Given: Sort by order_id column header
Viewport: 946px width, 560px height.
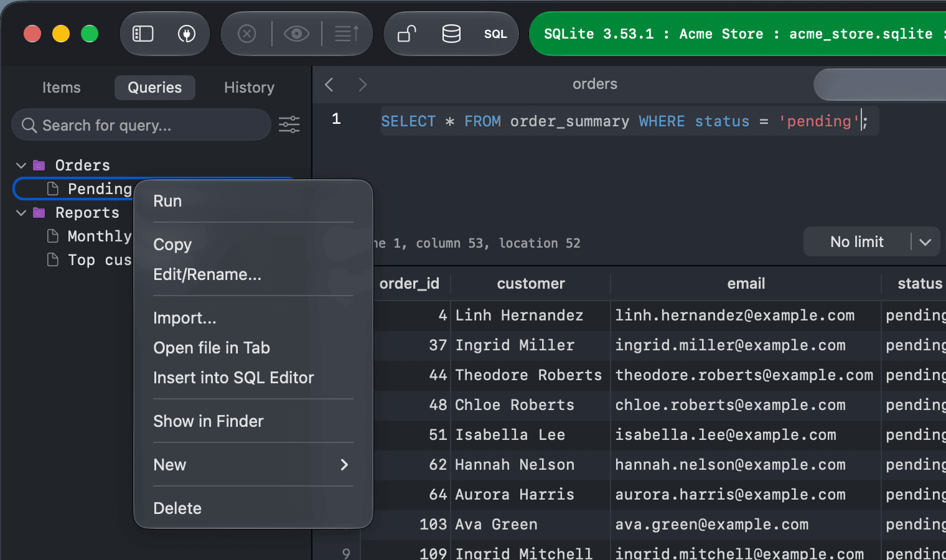Looking at the screenshot, I should (x=410, y=284).
